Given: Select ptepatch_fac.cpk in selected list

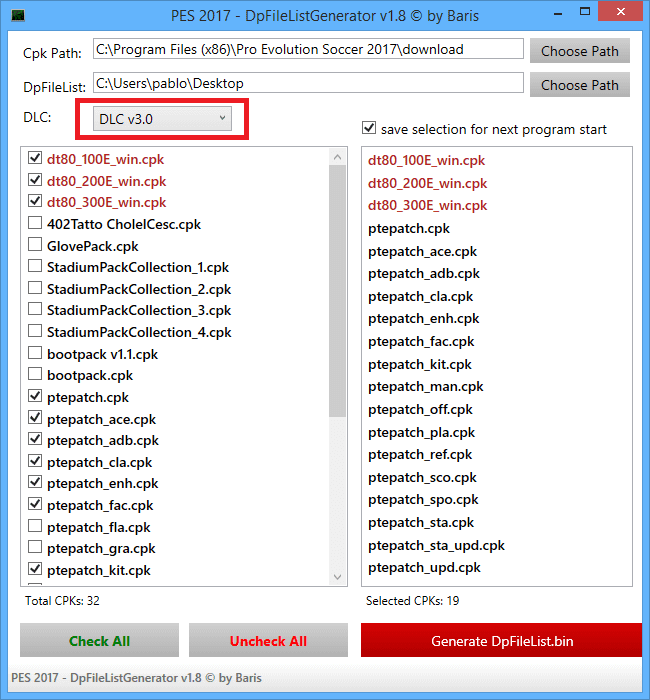Looking at the screenshot, I should [x=421, y=342].
